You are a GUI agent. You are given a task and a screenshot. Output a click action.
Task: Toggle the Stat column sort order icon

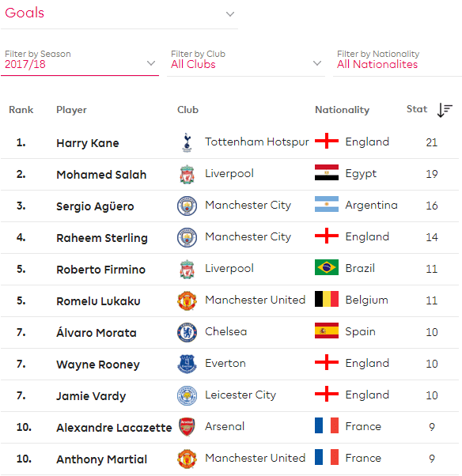[x=445, y=110]
